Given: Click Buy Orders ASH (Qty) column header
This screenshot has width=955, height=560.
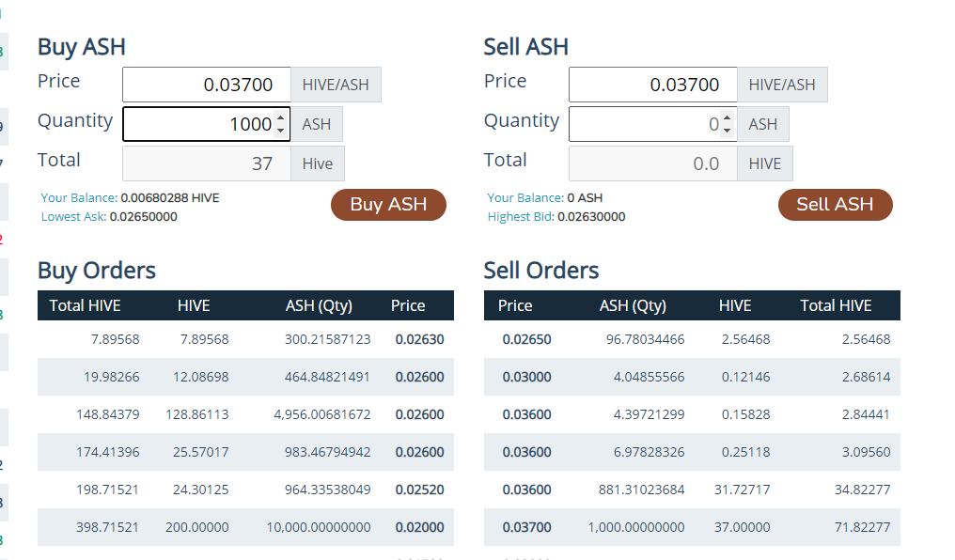Looking at the screenshot, I should click(x=320, y=305).
